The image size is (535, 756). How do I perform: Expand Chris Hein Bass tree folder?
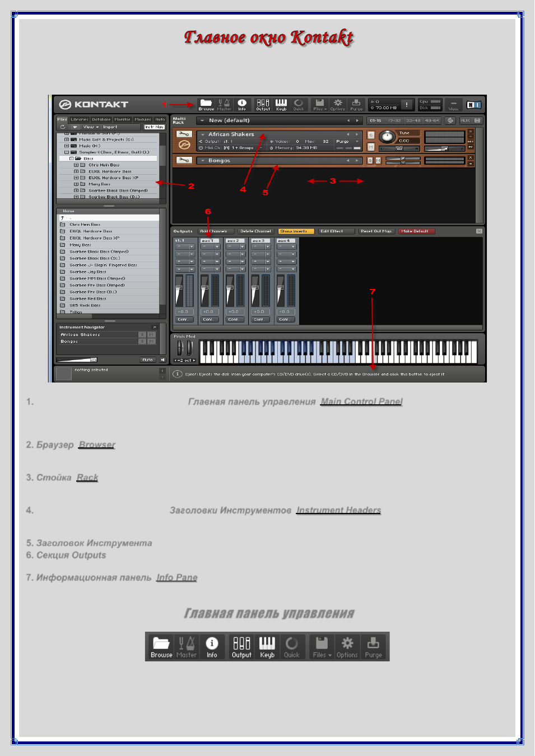76,165
